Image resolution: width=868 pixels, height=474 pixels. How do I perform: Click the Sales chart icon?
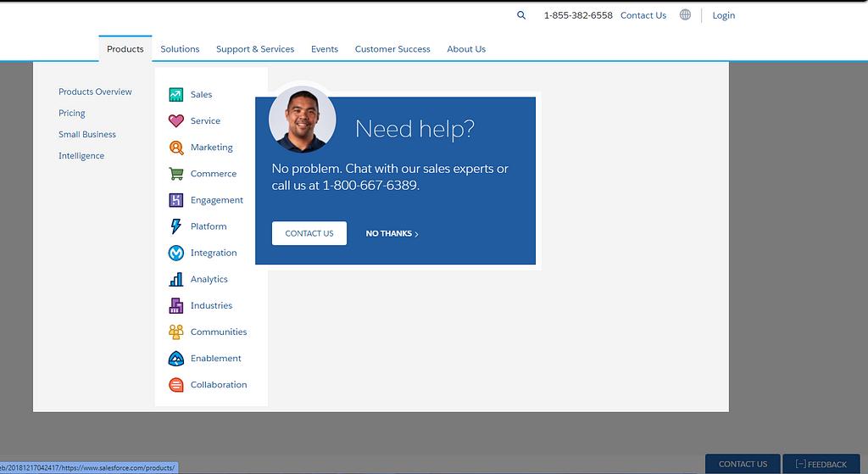point(175,95)
